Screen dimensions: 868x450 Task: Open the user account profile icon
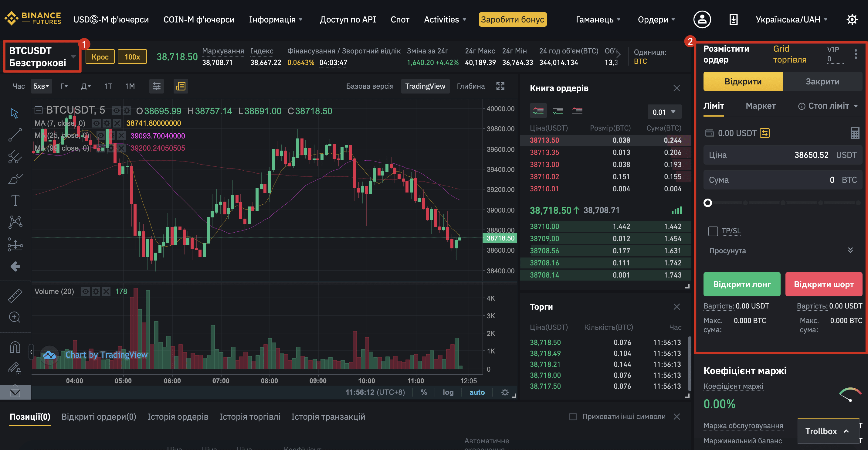702,19
